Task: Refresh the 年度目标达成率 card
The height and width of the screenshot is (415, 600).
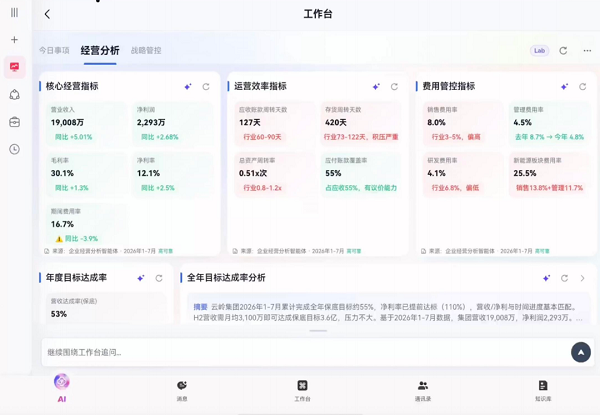Action: 159,278
